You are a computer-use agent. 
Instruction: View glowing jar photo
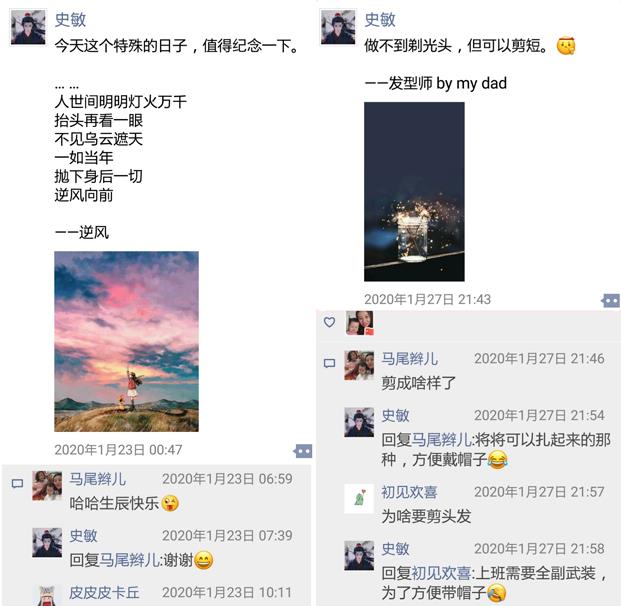(414, 192)
